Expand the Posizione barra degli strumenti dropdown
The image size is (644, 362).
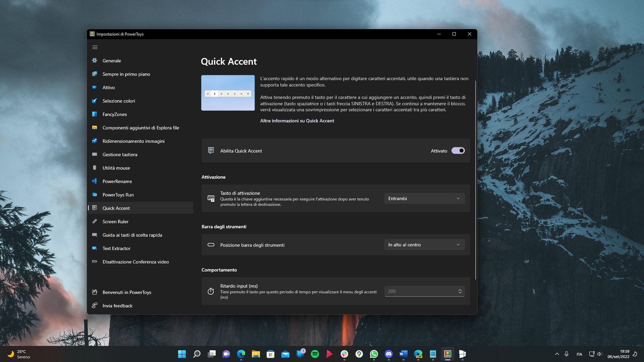click(424, 244)
